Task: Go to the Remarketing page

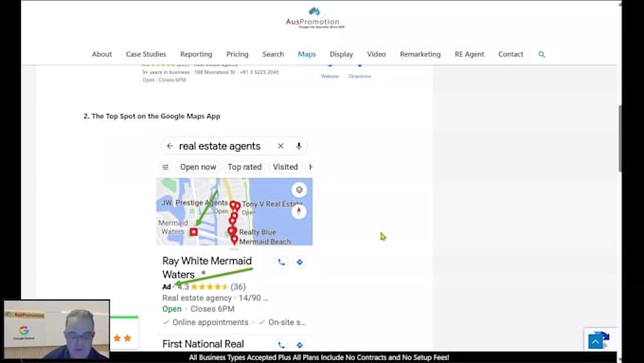Action: (420, 54)
